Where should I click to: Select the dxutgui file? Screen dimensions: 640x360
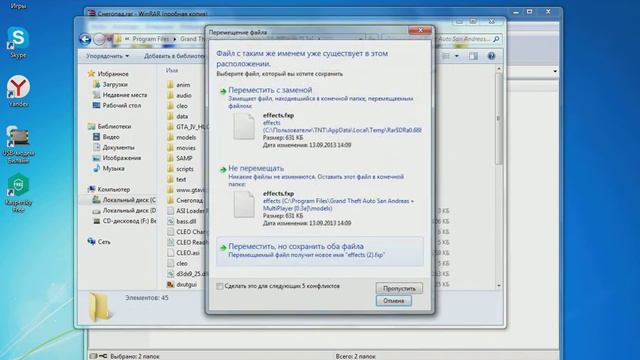click(182, 284)
